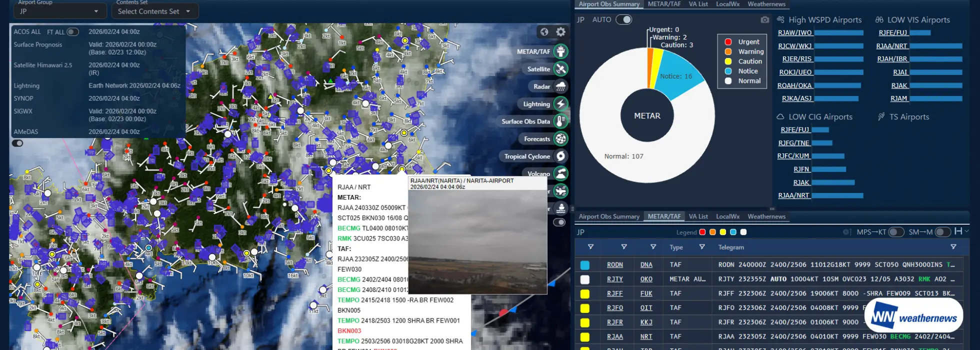Click the ship layer icon on map
This screenshot has height=350, width=980.
[561, 208]
